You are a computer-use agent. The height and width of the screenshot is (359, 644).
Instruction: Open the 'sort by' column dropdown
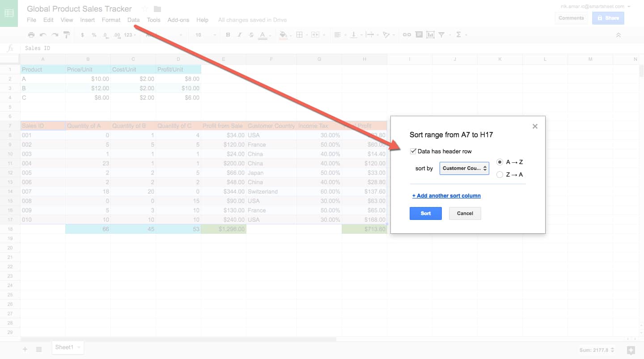[464, 169]
